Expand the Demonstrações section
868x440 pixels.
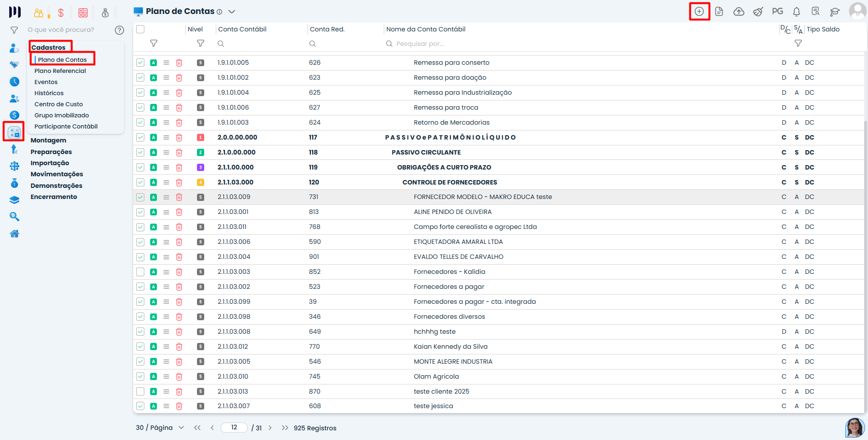(x=56, y=186)
